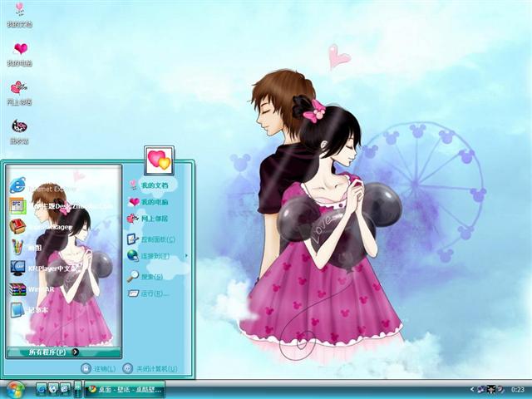The height and width of the screenshot is (399, 532).
Task: Open My Computer pink heart desktop icon
Action: 20,54
